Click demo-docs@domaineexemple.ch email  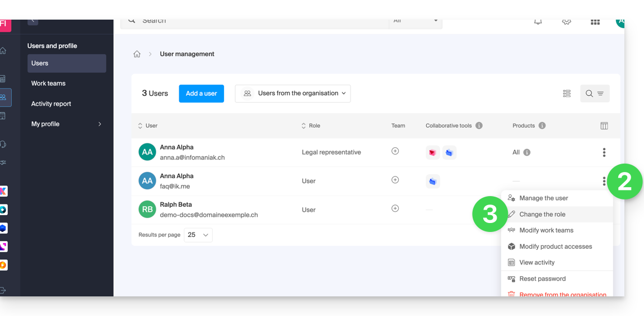(209, 215)
